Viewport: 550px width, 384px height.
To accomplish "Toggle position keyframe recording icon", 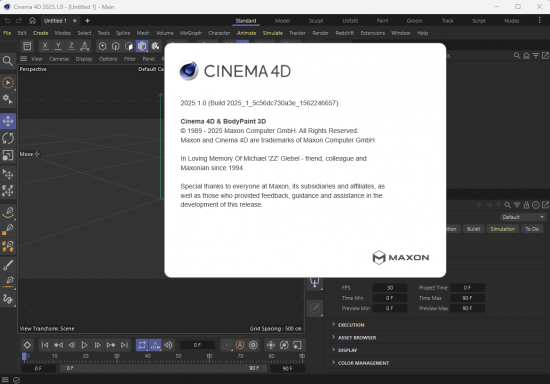I will 270,345.
